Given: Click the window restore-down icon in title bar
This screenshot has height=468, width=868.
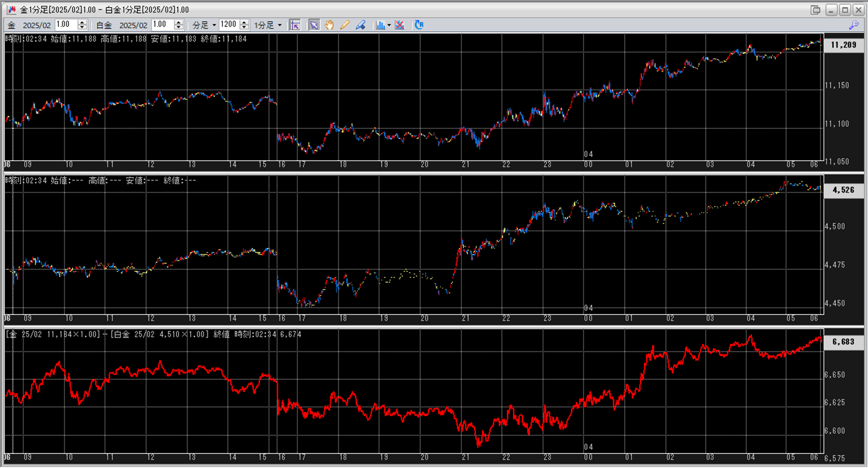Looking at the screenshot, I should click(815, 9).
